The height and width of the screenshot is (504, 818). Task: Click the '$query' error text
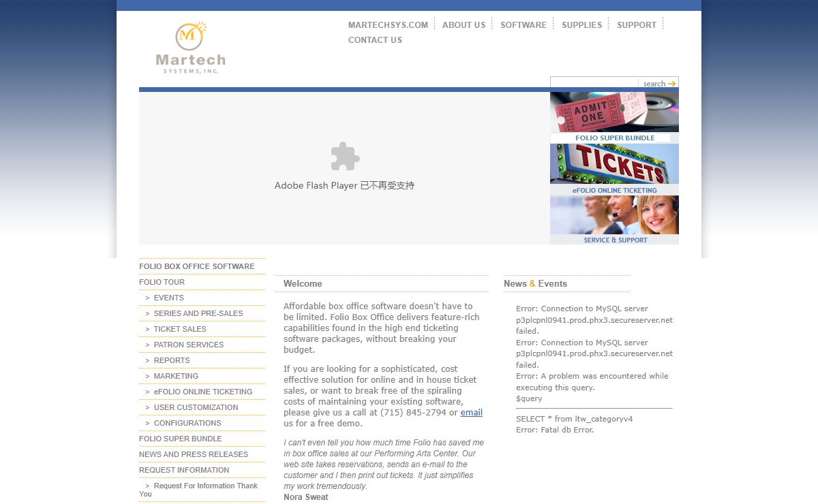click(529, 398)
